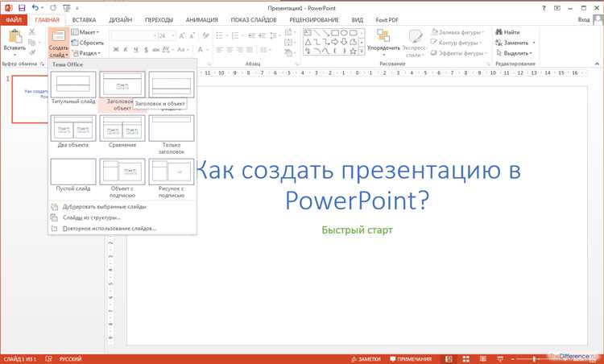The height and width of the screenshot is (364, 604).
Task: Clear all formatting eraser icon
Action: click(205, 35)
